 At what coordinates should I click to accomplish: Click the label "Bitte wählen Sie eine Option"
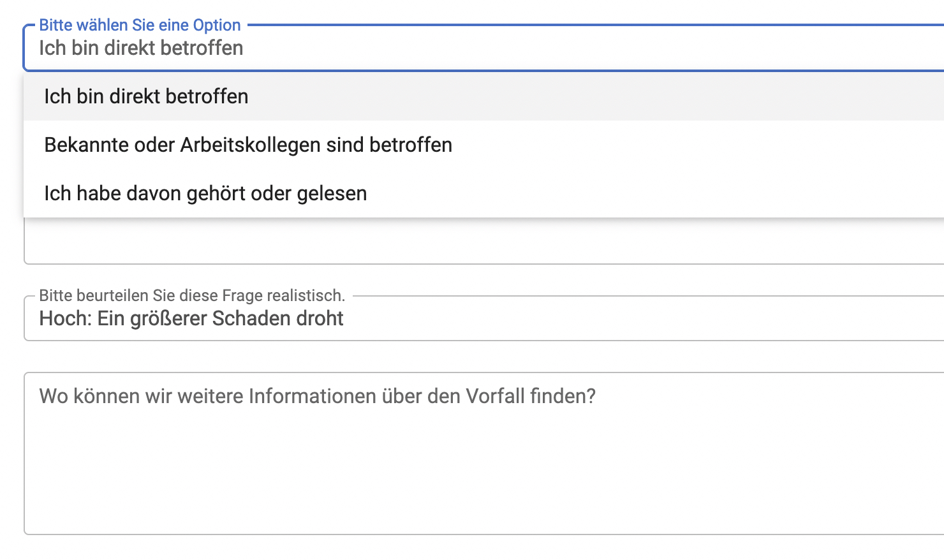[x=140, y=25]
